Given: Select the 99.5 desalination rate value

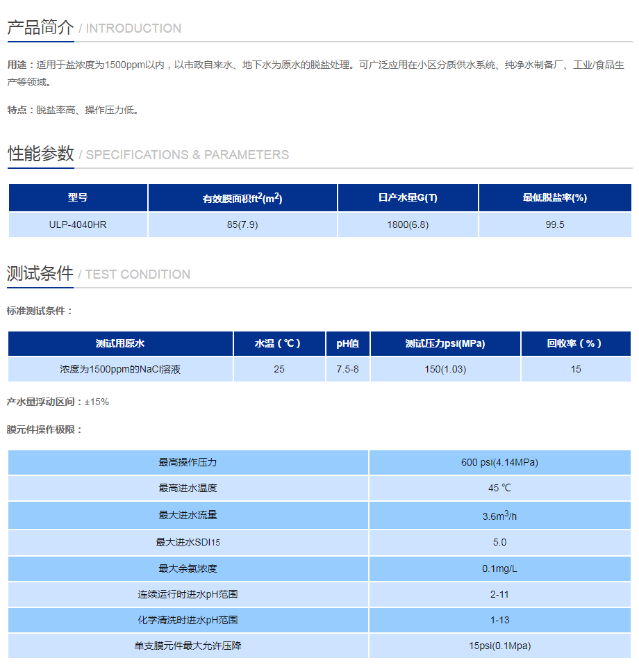Looking at the screenshot, I should [555, 224].
